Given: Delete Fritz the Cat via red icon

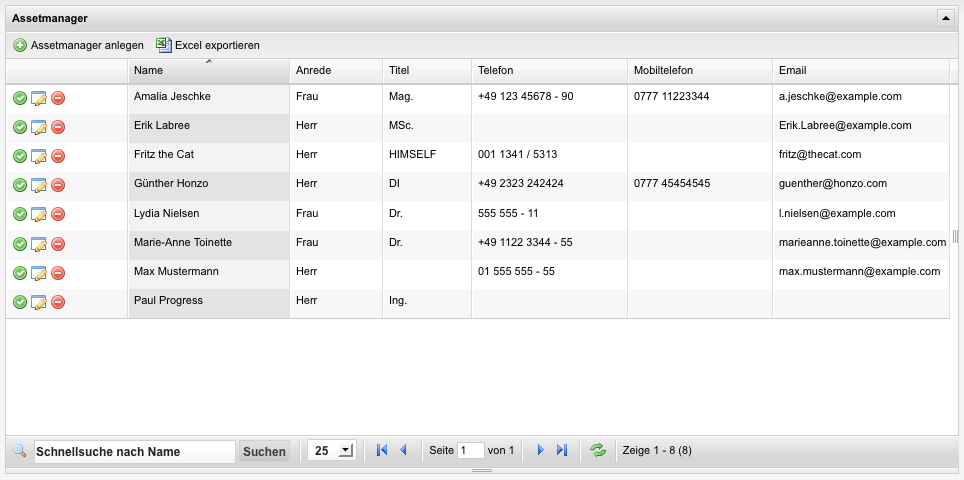Looking at the screenshot, I should click(x=58, y=156).
